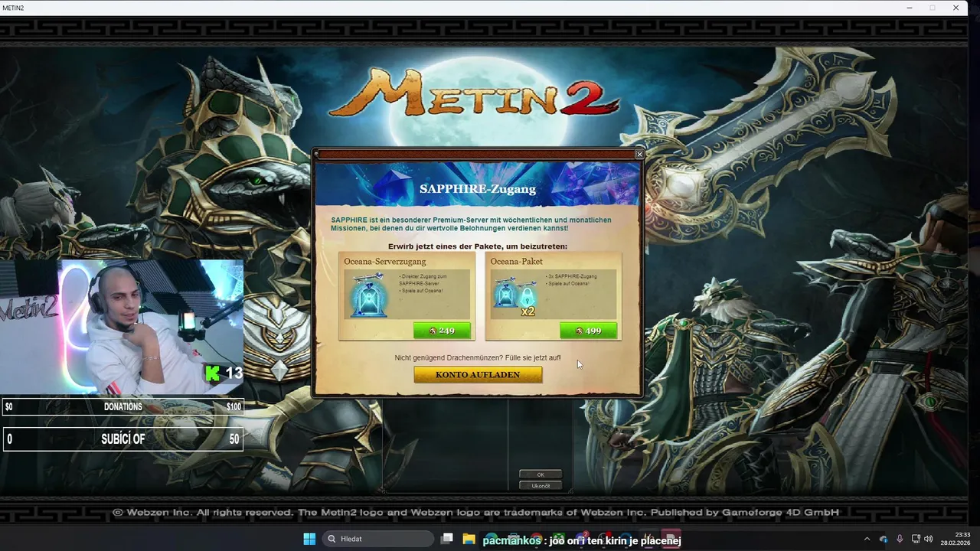Screen dimensions: 980x551
Task: Open the volume tray icon
Action: tap(929, 539)
